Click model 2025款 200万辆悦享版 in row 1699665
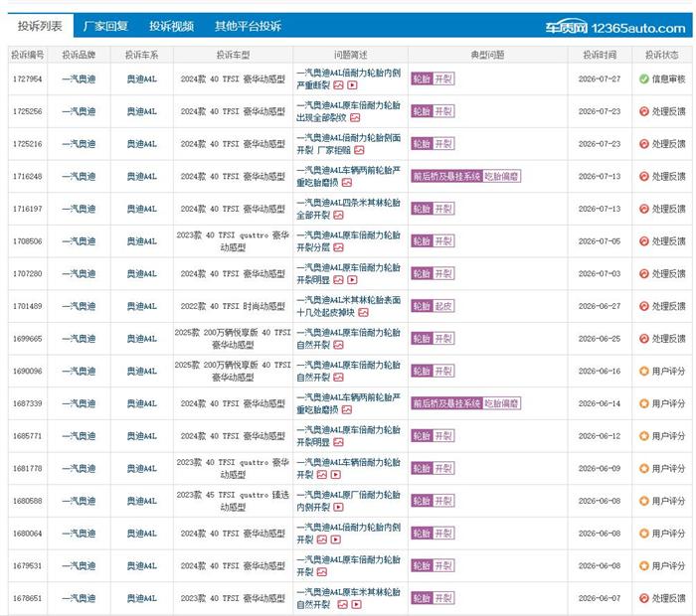The width and height of the screenshot is (696, 616). point(233,339)
